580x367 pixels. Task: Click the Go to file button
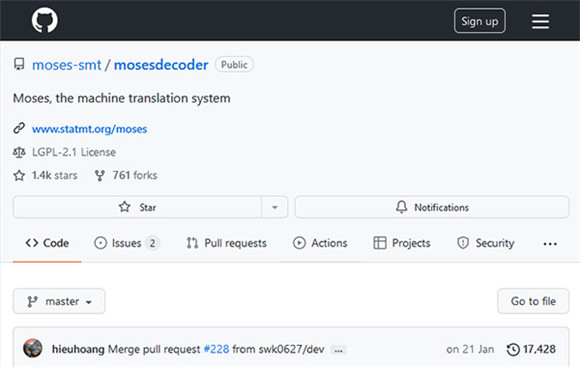point(533,301)
